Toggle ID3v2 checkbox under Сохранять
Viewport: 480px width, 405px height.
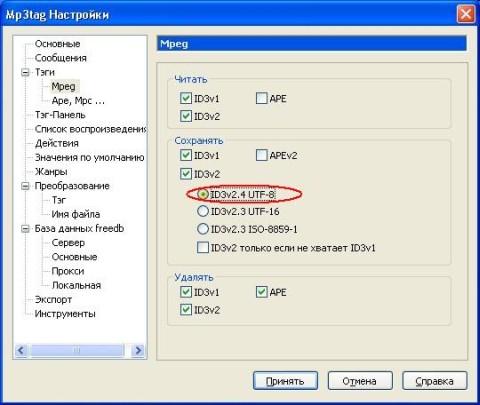coord(186,174)
